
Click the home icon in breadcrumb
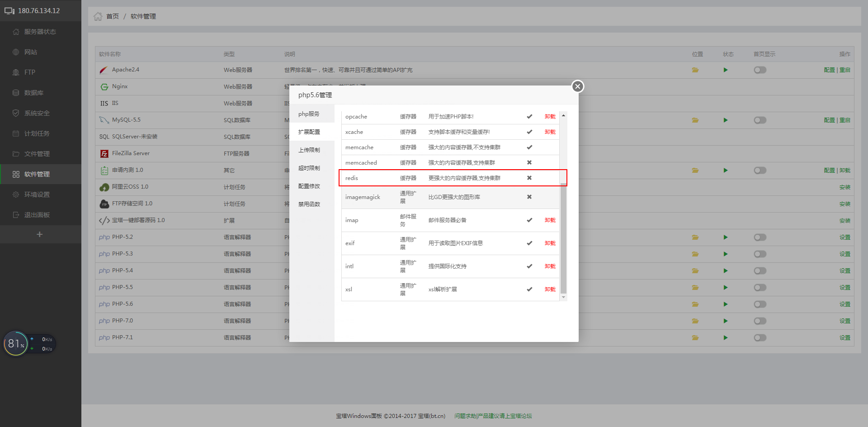pos(98,16)
